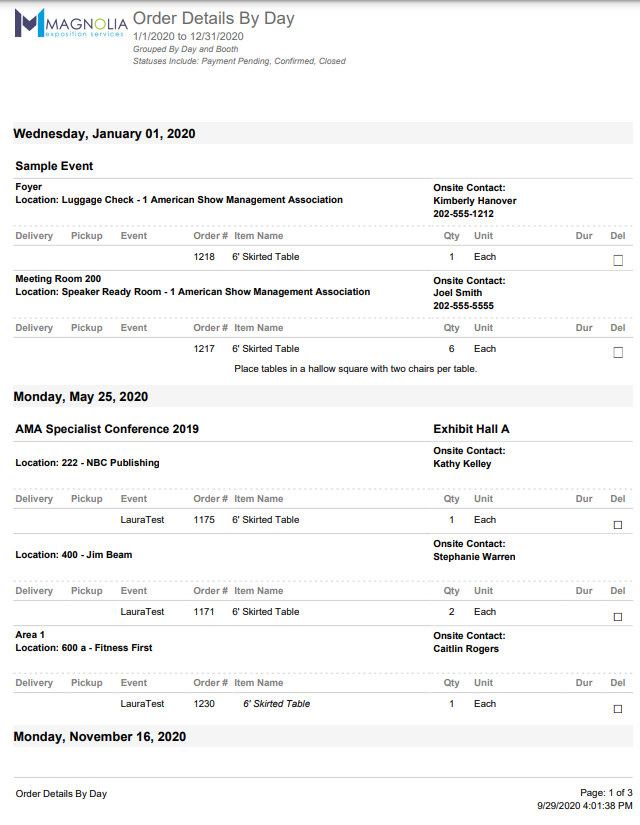Click the Exhibit Hall A label
The width and height of the screenshot is (640, 825).
[x=471, y=429]
